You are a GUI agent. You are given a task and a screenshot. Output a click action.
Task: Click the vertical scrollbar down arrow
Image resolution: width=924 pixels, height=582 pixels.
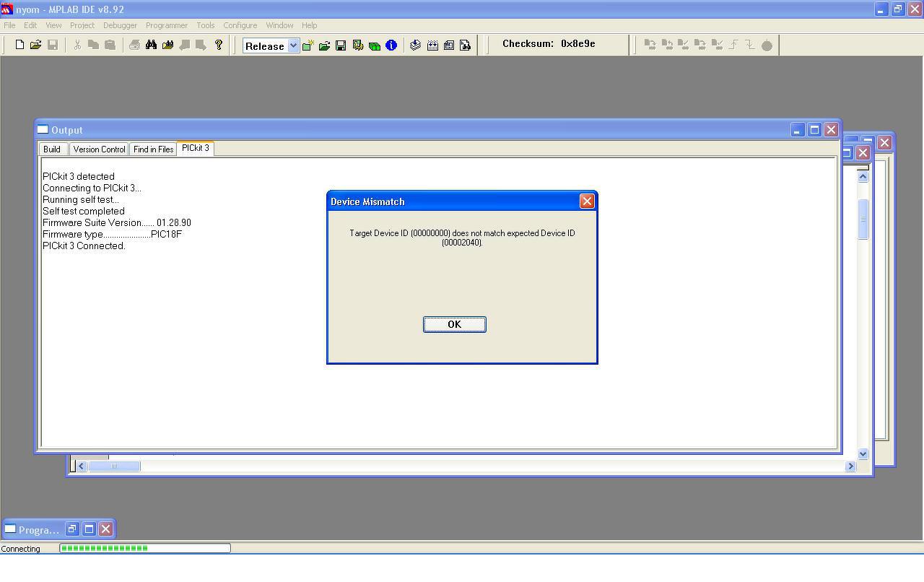863,453
